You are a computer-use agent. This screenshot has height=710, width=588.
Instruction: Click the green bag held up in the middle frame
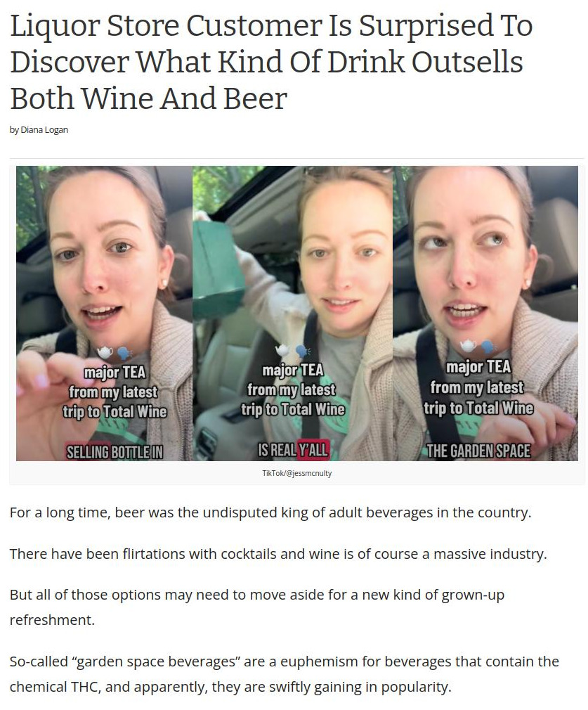point(219,264)
